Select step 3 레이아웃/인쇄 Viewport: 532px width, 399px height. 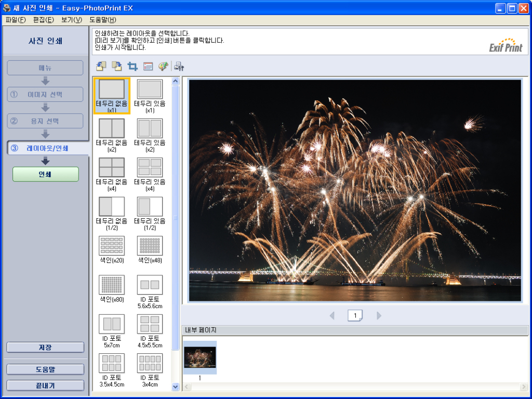click(x=47, y=148)
